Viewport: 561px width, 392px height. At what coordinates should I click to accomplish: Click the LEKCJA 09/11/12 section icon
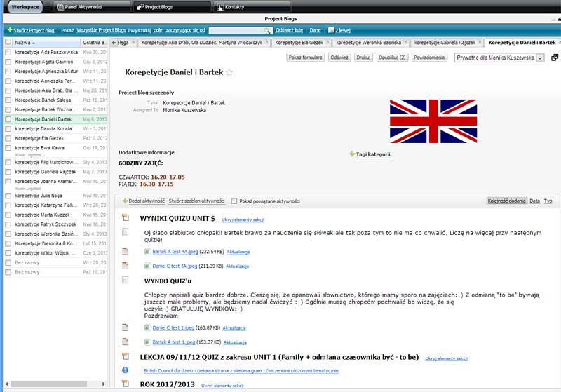coord(126,356)
